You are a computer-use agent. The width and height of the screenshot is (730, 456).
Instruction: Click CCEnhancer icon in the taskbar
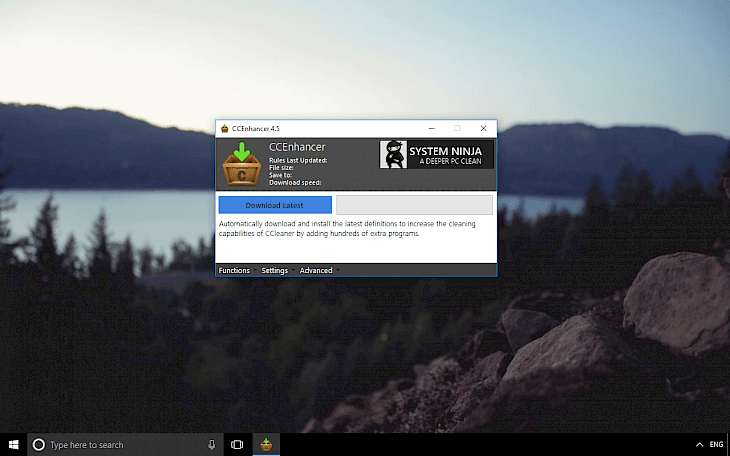pos(266,445)
